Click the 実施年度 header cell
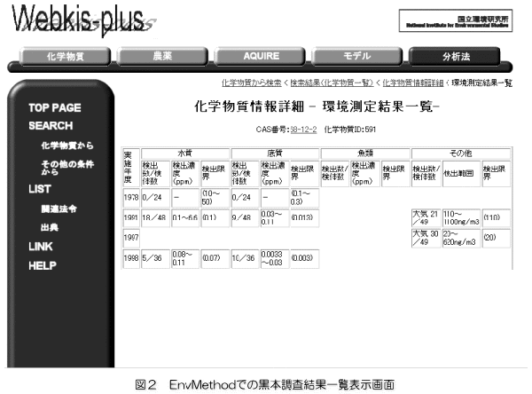532x394 pixels. (x=131, y=168)
